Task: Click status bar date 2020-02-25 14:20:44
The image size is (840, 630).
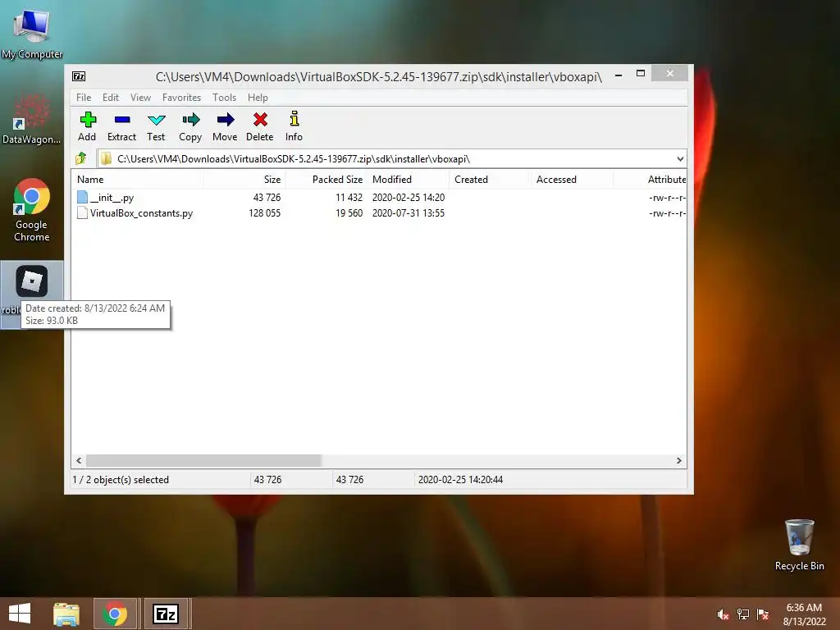Action: coord(461,480)
